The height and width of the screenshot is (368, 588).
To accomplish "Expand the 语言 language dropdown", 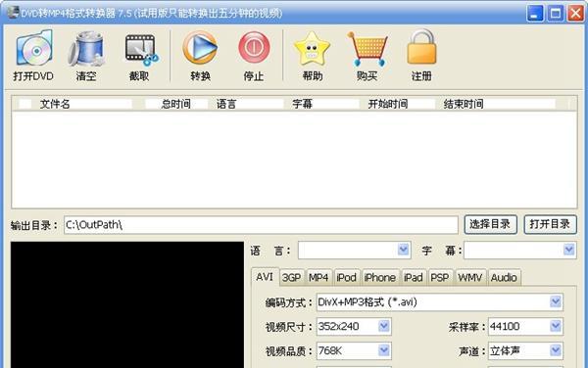I will click(x=403, y=250).
